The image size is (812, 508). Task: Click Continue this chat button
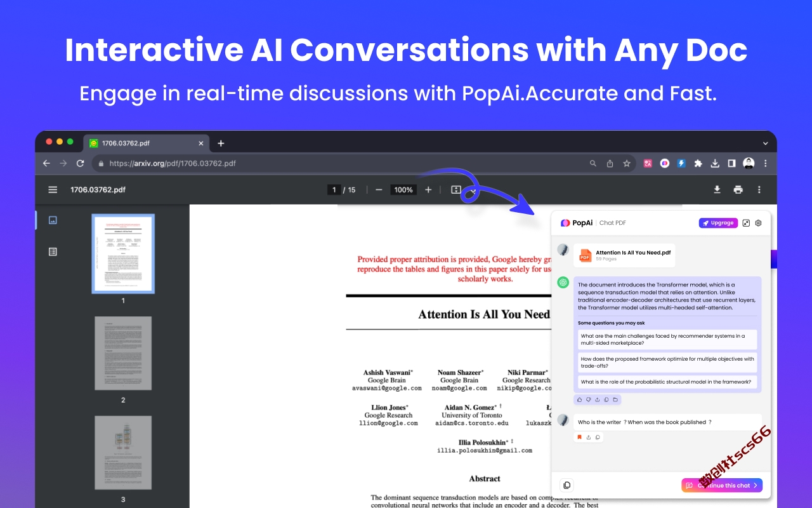pyautogui.click(x=722, y=485)
